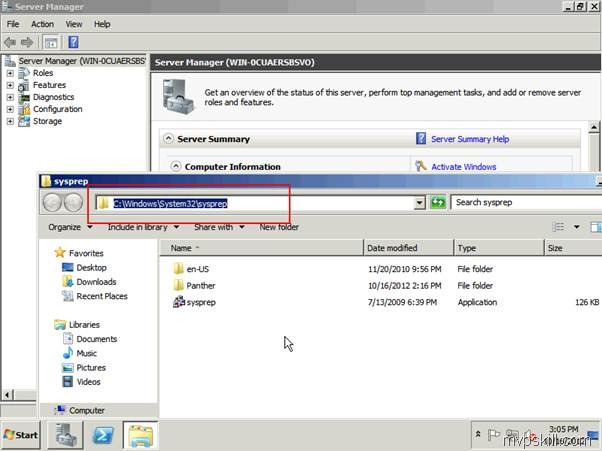Click the Size column header

coord(574,248)
